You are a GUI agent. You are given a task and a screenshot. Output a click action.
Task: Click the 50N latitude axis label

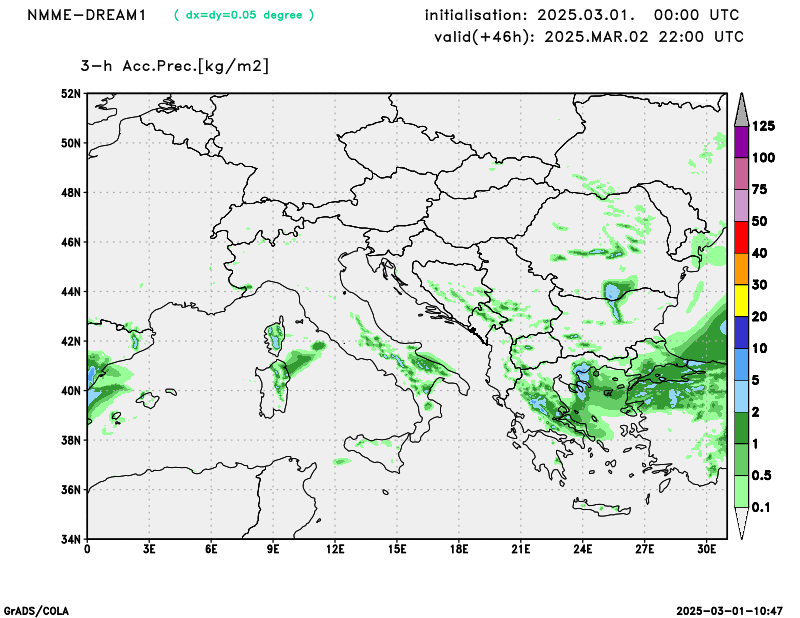tap(71, 143)
